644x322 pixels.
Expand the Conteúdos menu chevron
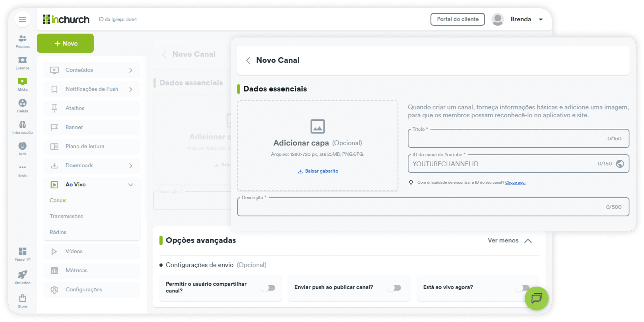click(x=131, y=70)
